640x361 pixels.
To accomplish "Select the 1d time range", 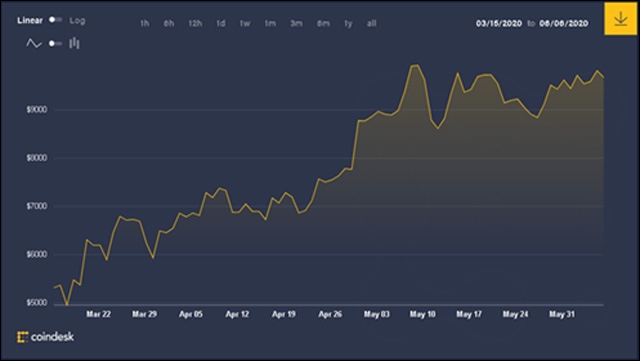I will [x=221, y=23].
